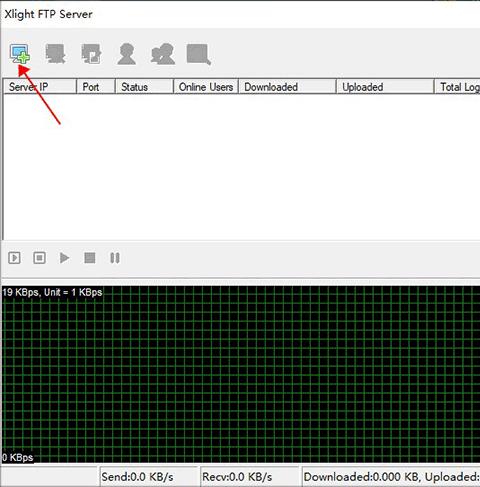Click the New Virtual Server icon

(x=20, y=54)
